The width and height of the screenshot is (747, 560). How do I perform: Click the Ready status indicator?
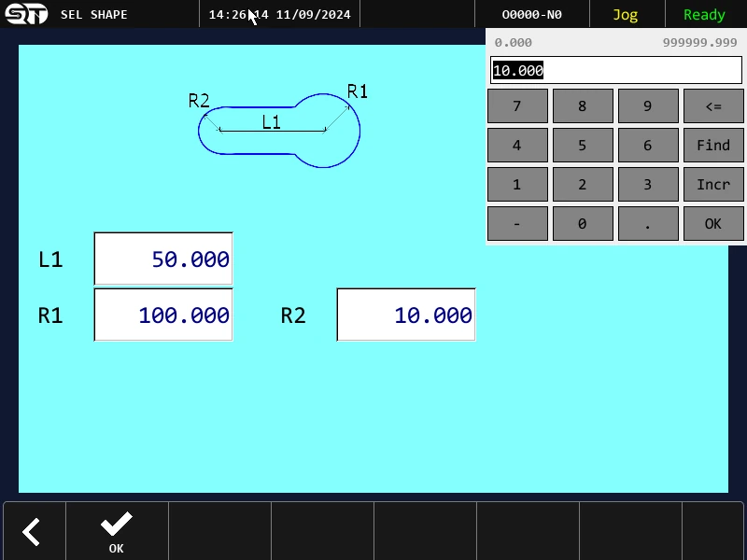click(704, 15)
